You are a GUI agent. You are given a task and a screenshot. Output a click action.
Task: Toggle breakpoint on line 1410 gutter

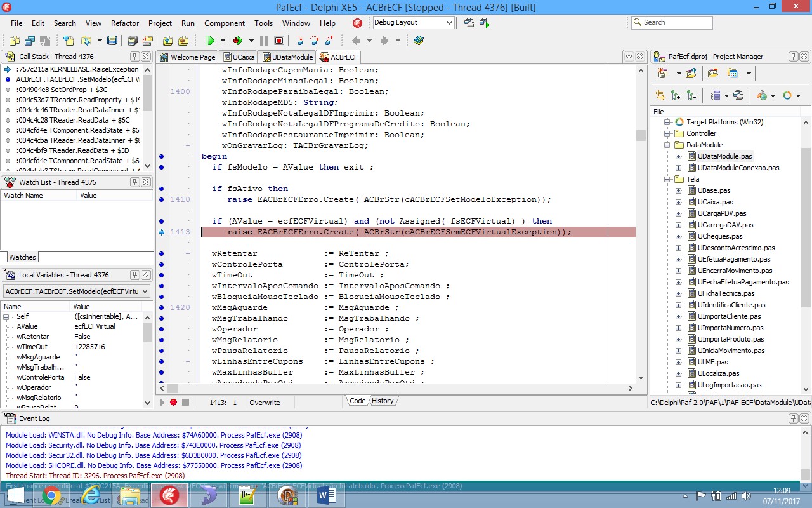tap(161, 199)
